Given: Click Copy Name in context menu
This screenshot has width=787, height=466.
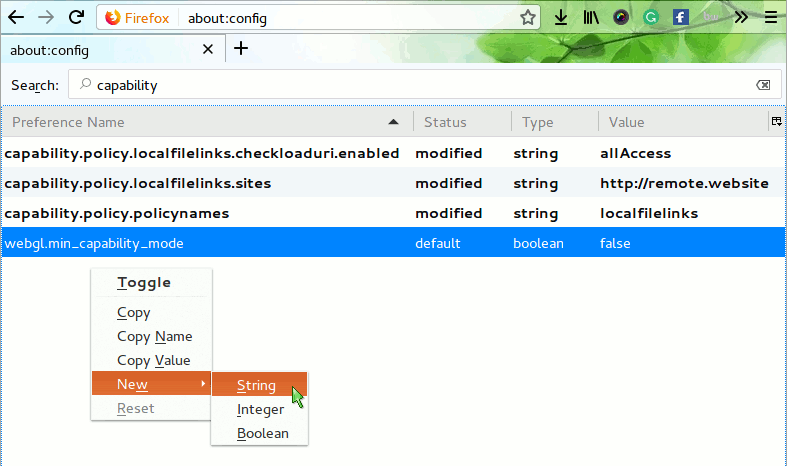Looking at the screenshot, I should (154, 337).
